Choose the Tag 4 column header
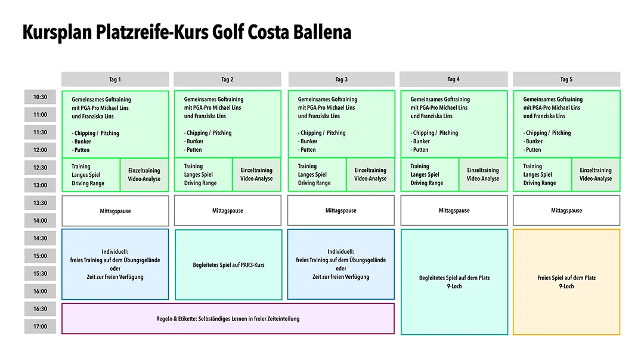The height and width of the screenshot is (363, 644). 453,79
